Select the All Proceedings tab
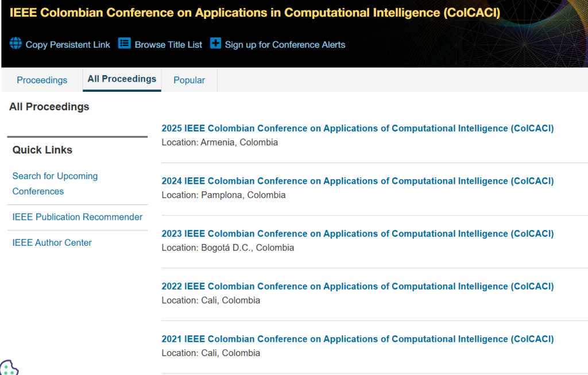Image resolution: width=588 pixels, height=375 pixels. (122, 79)
